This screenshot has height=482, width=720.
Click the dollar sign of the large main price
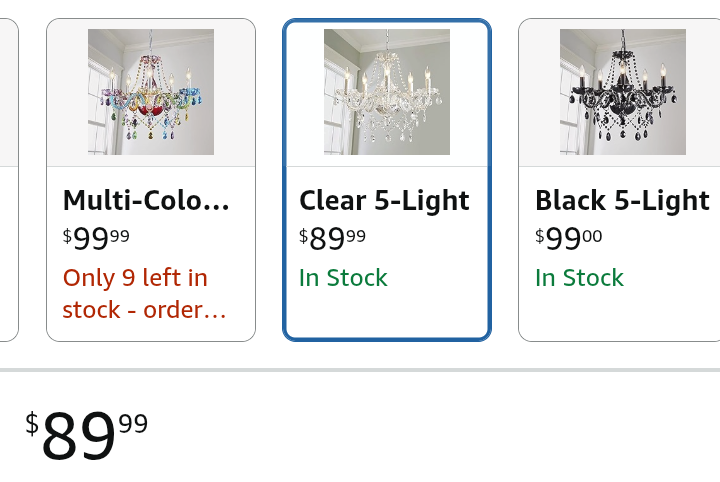click(x=32, y=423)
